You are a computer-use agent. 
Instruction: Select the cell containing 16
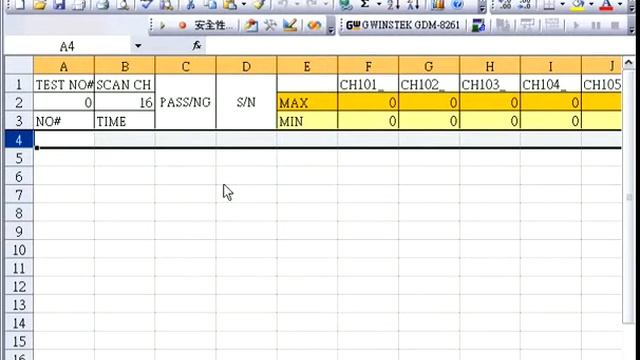124,102
